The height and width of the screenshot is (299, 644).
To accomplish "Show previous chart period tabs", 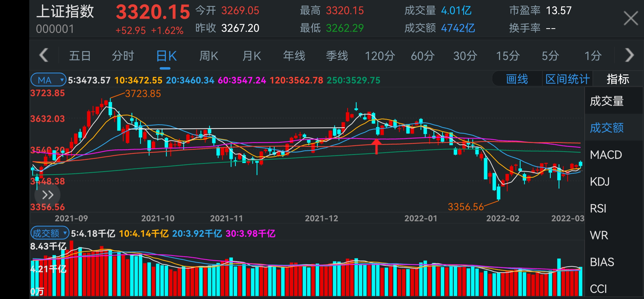I will [x=44, y=56].
